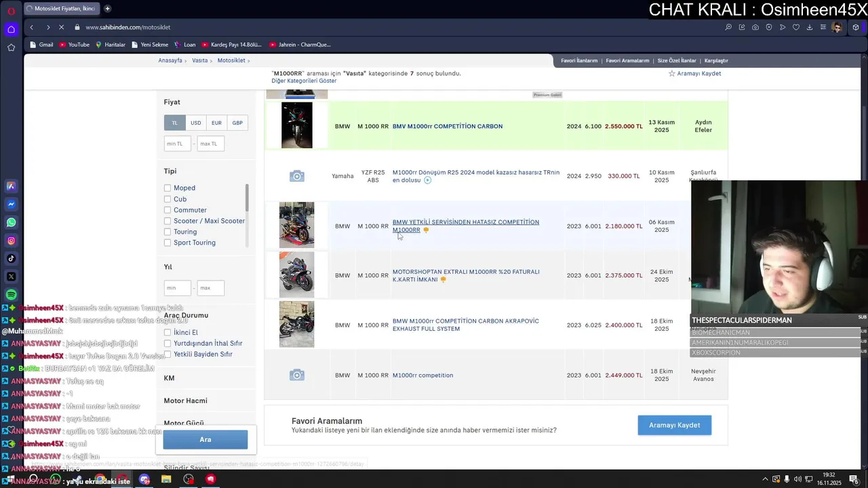Check the Sport Touring checkbox
Viewport: 868px width, 488px height.
(x=167, y=243)
